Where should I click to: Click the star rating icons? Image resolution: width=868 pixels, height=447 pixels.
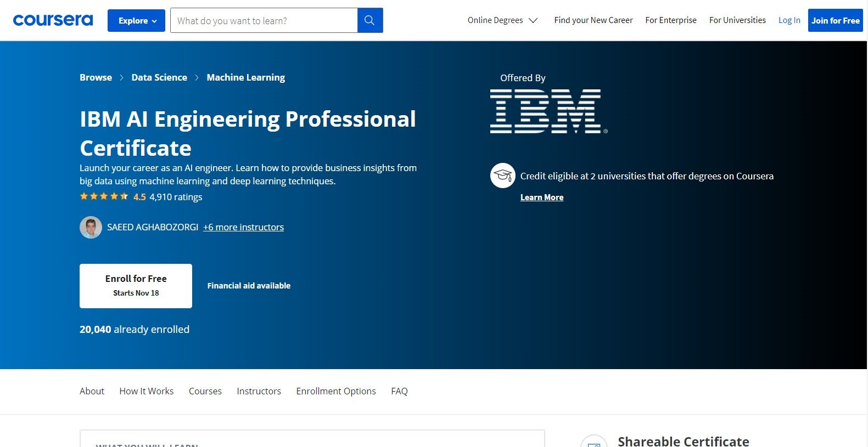(104, 196)
